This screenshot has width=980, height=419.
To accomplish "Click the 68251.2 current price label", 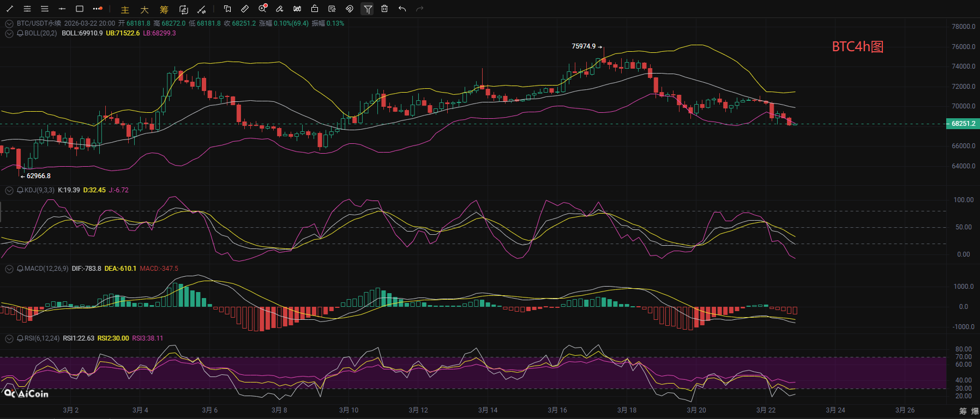I will 963,124.
